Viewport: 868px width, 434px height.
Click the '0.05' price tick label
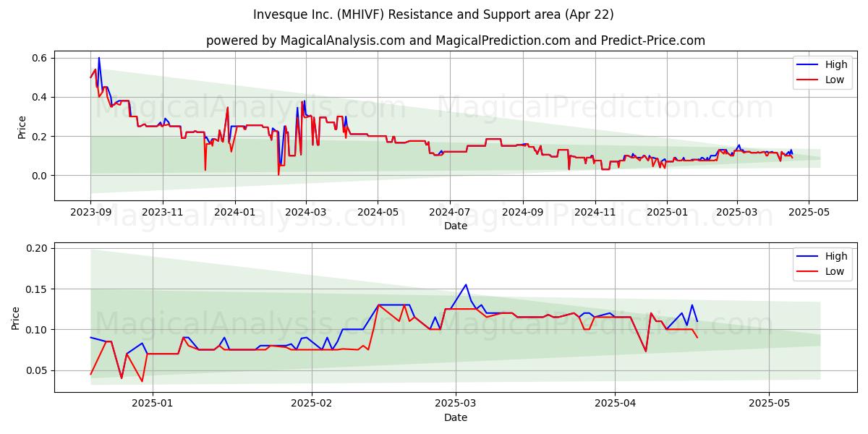[38, 370]
